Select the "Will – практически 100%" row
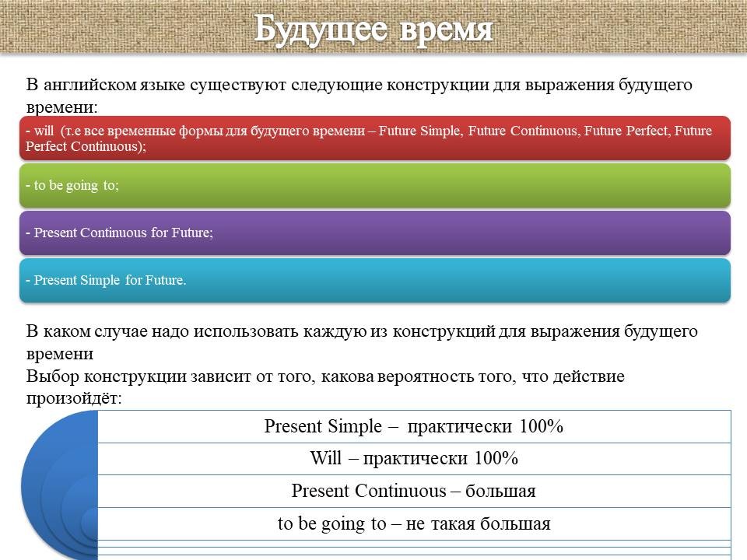Viewport: 747px width, 560px height. (x=413, y=458)
